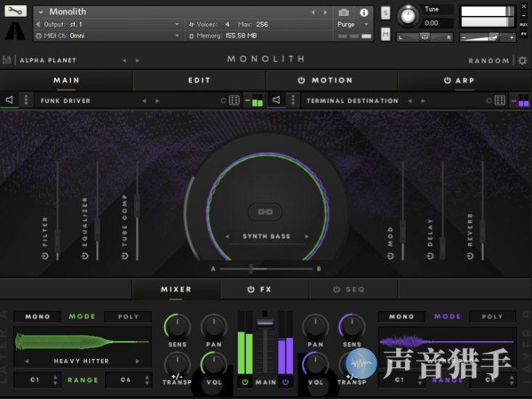Toggle purple layer B power in mixer

286,382
